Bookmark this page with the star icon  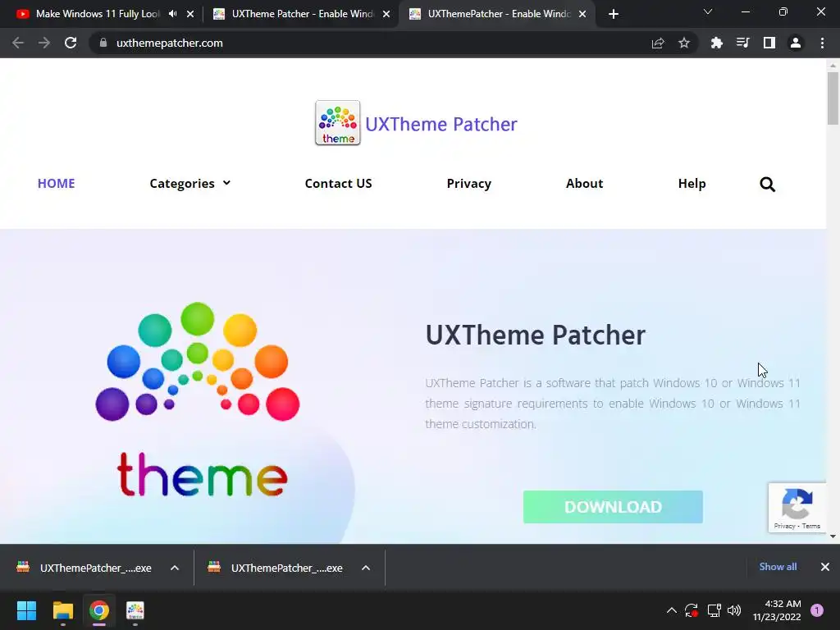point(684,43)
